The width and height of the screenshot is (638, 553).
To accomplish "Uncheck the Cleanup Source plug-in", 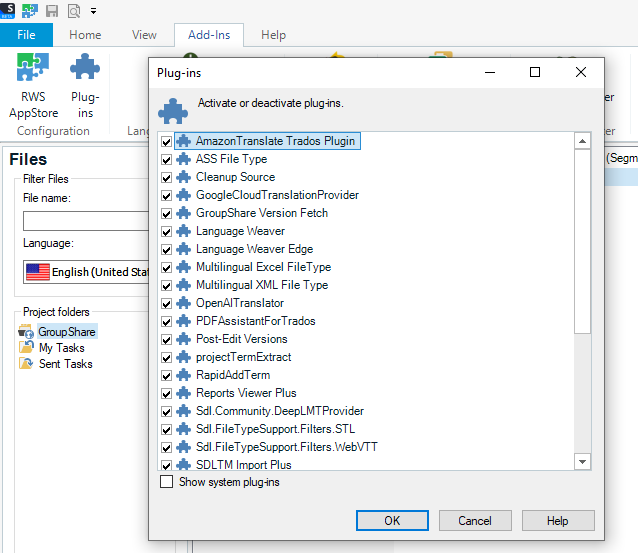I will 166,177.
